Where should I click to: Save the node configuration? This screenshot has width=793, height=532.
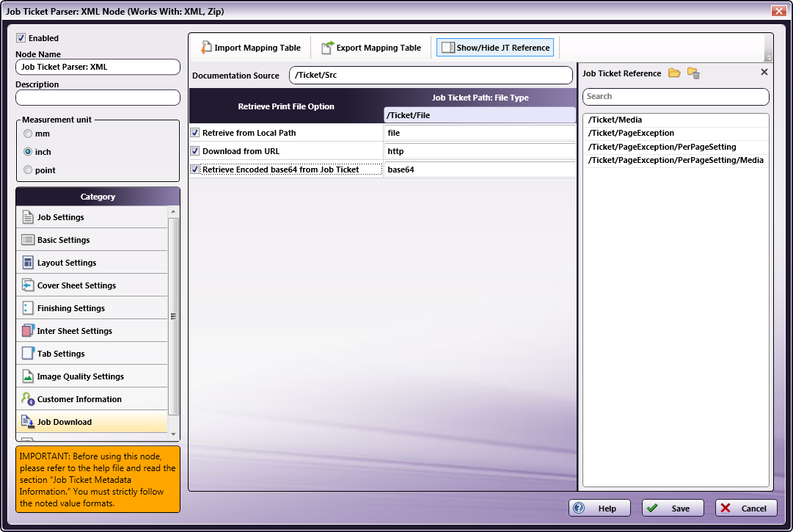pyautogui.click(x=673, y=508)
